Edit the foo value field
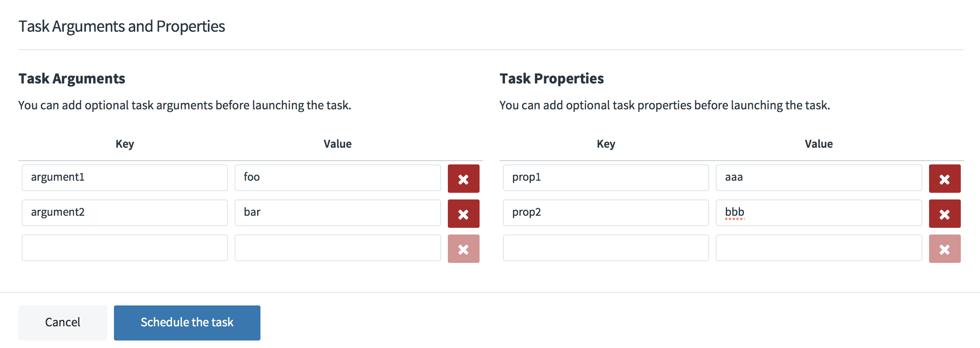 (x=338, y=178)
